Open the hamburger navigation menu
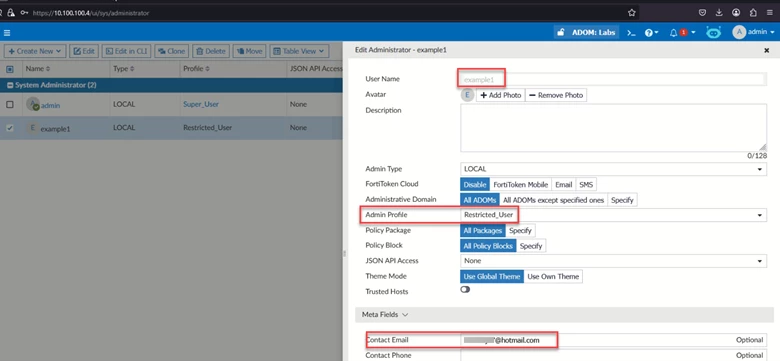This screenshot has width=780, height=361. click(x=7, y=33)
